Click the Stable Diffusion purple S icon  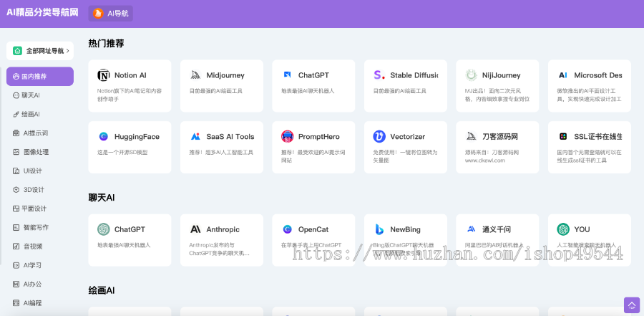(379, 75)
